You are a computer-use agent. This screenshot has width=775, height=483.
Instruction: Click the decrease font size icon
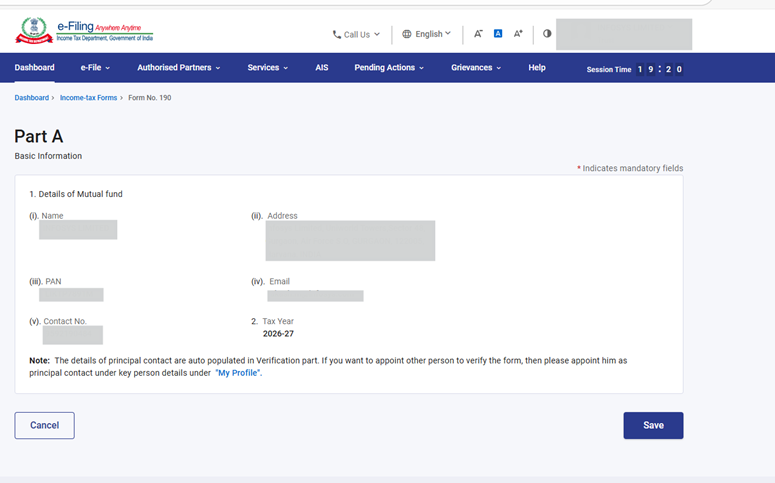[x=478, y=34]
